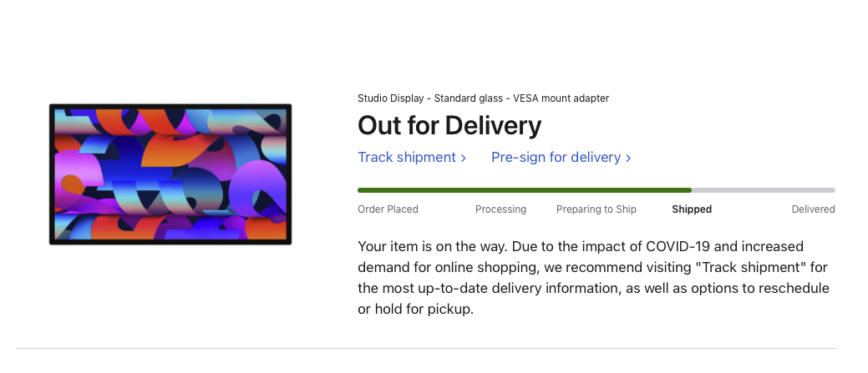Viewport: 868px width, 373px height.
Task: Click the Preparing to Ship step label
Action: click(x=596, y=209)
